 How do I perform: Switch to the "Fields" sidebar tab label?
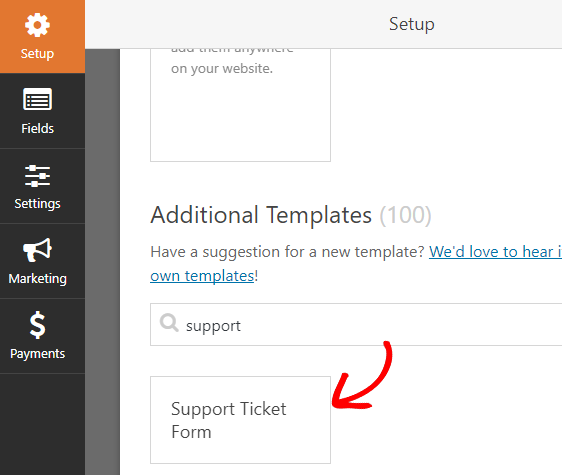(37, 128)
